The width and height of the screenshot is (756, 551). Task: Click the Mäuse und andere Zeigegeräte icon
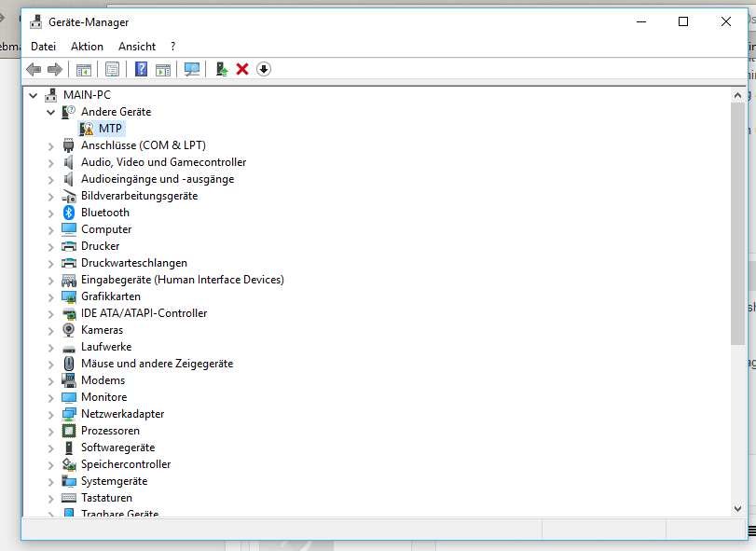click(69, 364)
